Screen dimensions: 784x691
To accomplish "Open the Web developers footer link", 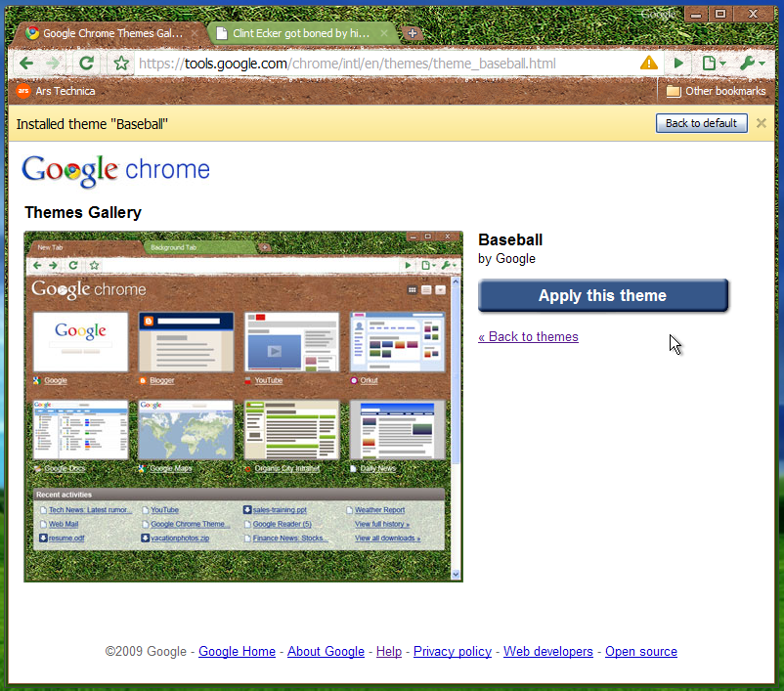I will pos(548,652).
